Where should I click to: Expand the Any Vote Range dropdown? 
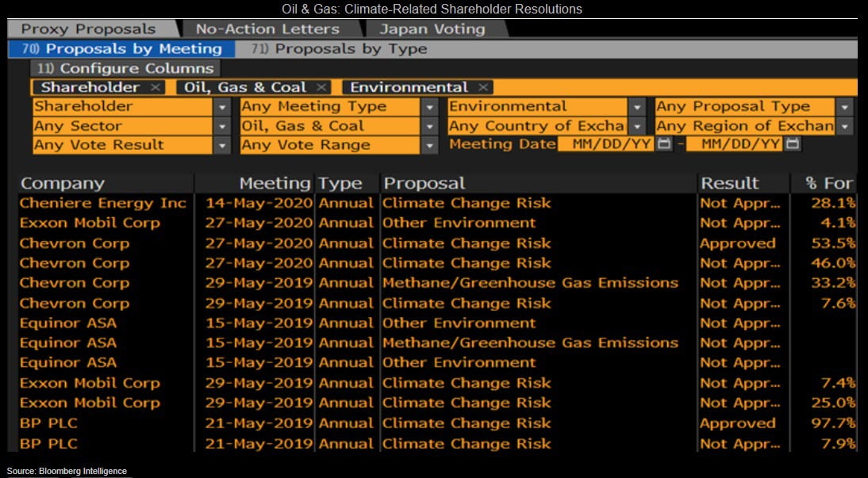pos(429,145)
